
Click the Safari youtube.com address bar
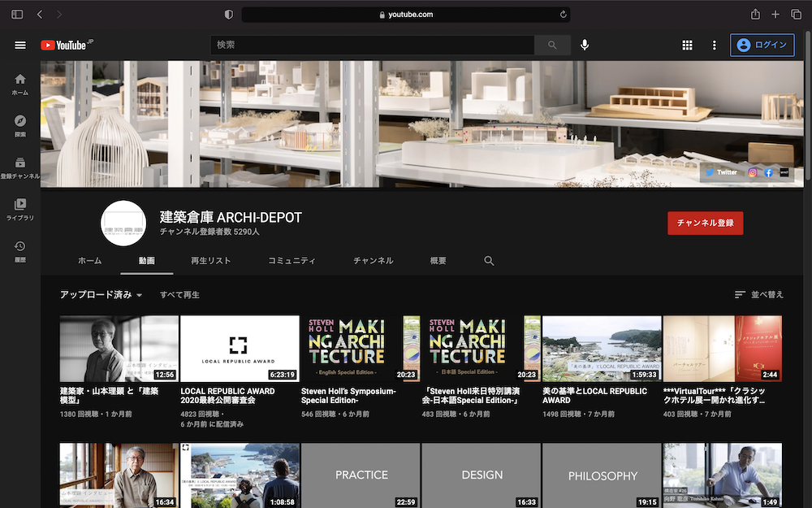(406, 15)
